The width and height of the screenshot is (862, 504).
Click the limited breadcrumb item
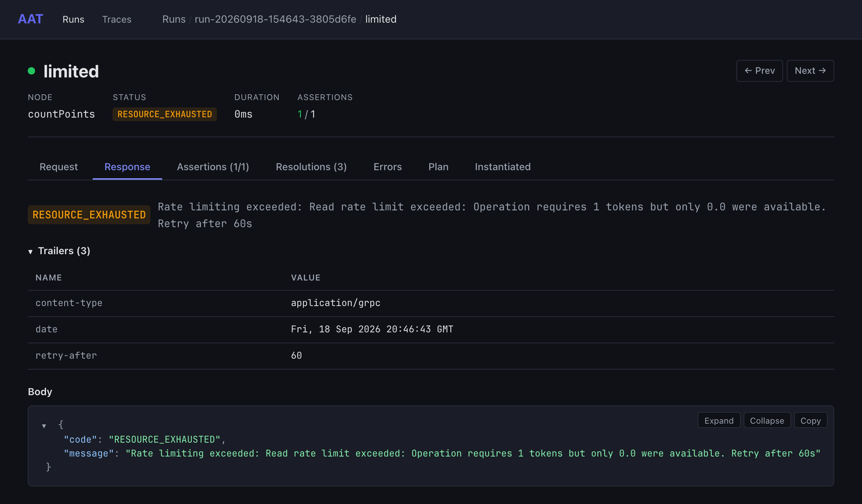[381, 19]
